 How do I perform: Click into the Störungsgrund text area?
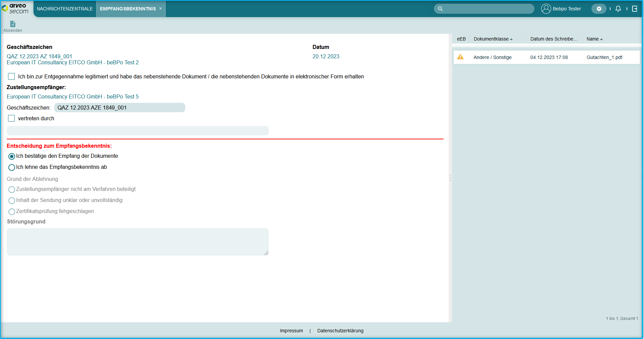137,242
